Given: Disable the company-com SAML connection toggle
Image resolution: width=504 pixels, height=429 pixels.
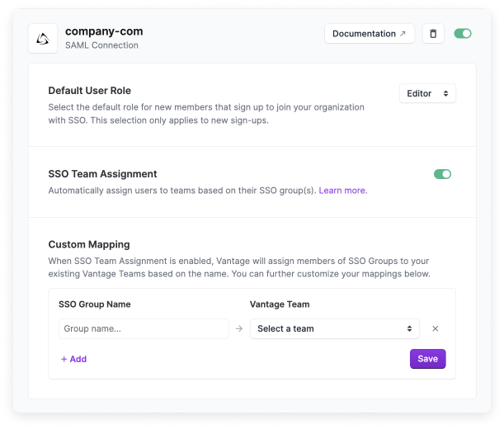Looking at the screenshot, I should click(463, 34).
